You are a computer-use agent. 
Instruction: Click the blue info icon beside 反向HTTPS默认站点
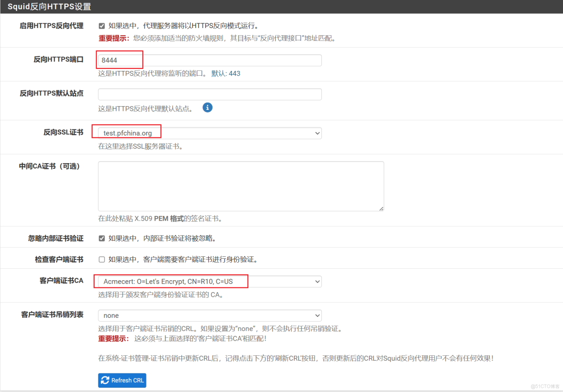(x=207, y=108)
